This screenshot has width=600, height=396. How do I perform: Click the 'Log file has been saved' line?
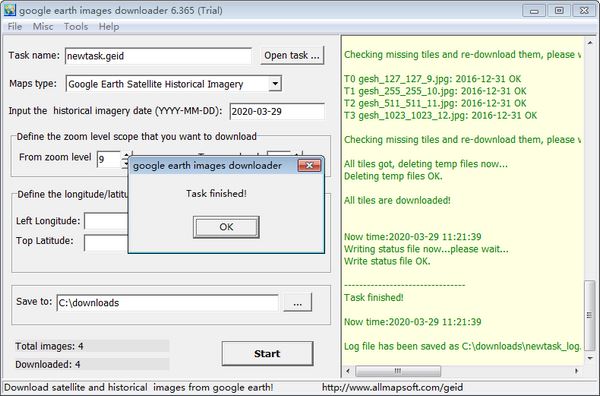coord(463,346)
